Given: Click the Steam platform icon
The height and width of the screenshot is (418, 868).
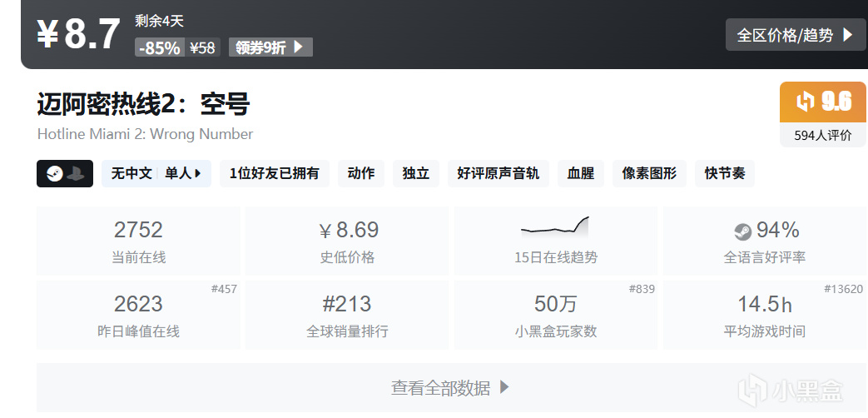Looking at the screenshot, I should 55,174.
